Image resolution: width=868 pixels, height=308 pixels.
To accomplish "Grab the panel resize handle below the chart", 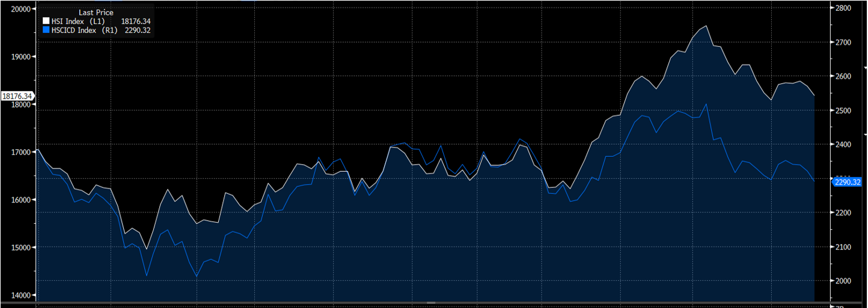I will (x=430, y=303).
